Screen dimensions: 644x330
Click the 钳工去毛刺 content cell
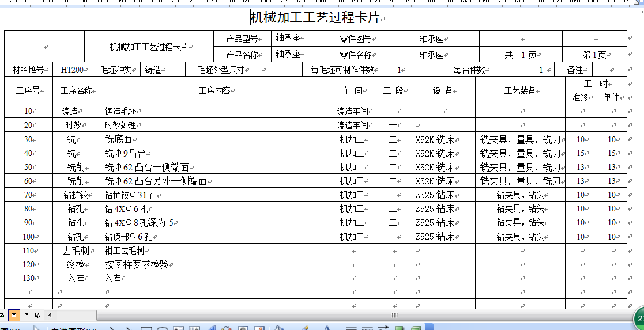coord(214,251)
